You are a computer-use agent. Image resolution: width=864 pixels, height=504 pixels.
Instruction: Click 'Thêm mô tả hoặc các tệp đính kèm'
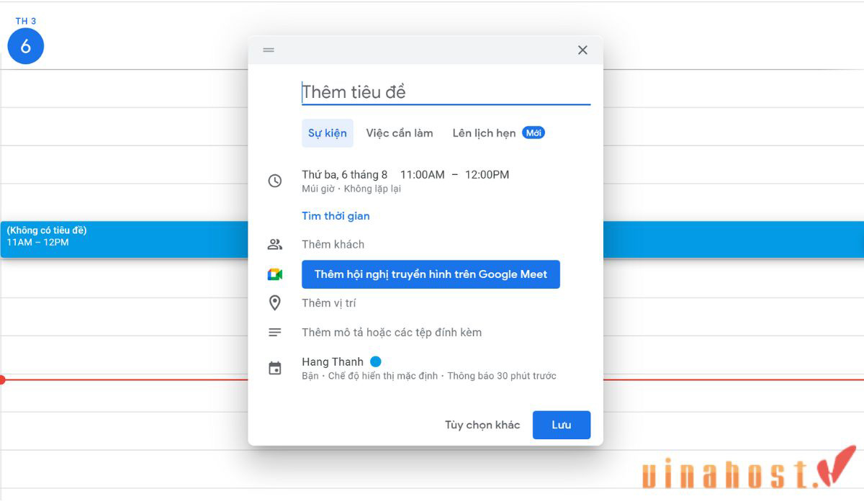(392, 333)
